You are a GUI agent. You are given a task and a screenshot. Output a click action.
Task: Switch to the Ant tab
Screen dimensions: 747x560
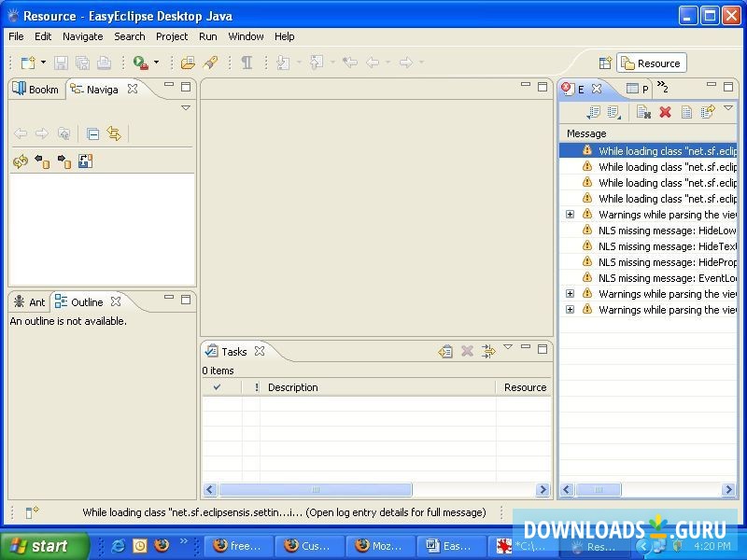pos(31,301)
